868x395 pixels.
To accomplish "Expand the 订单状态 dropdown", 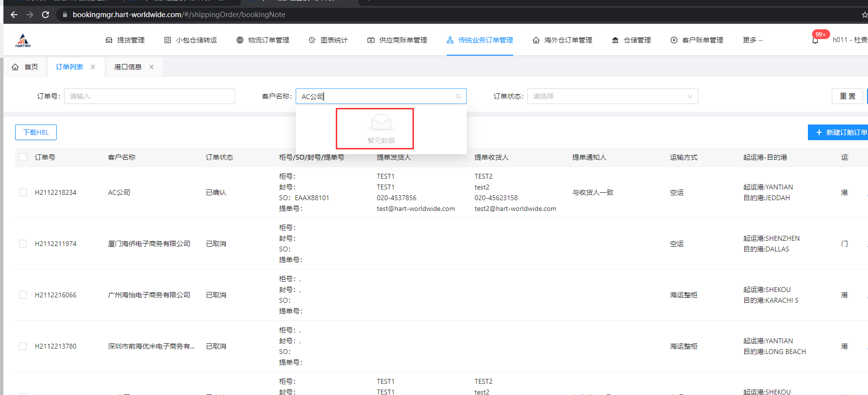I will (612, 96).
